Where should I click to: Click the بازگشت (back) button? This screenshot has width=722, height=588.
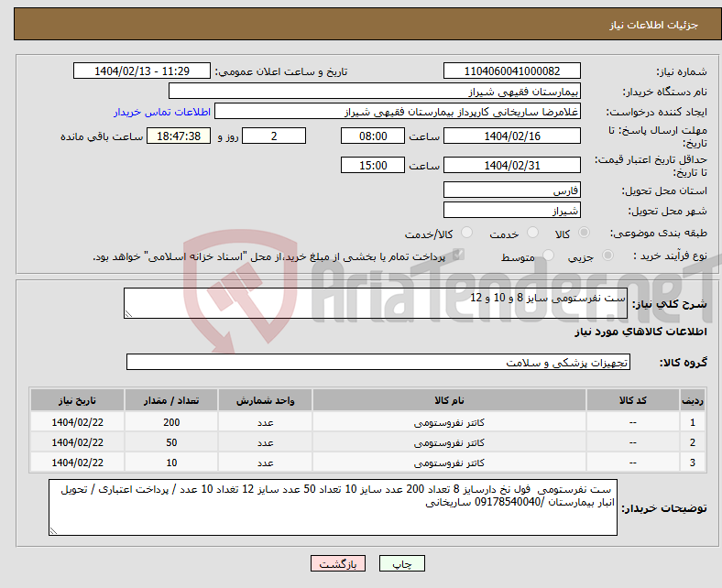click(337, 563)
